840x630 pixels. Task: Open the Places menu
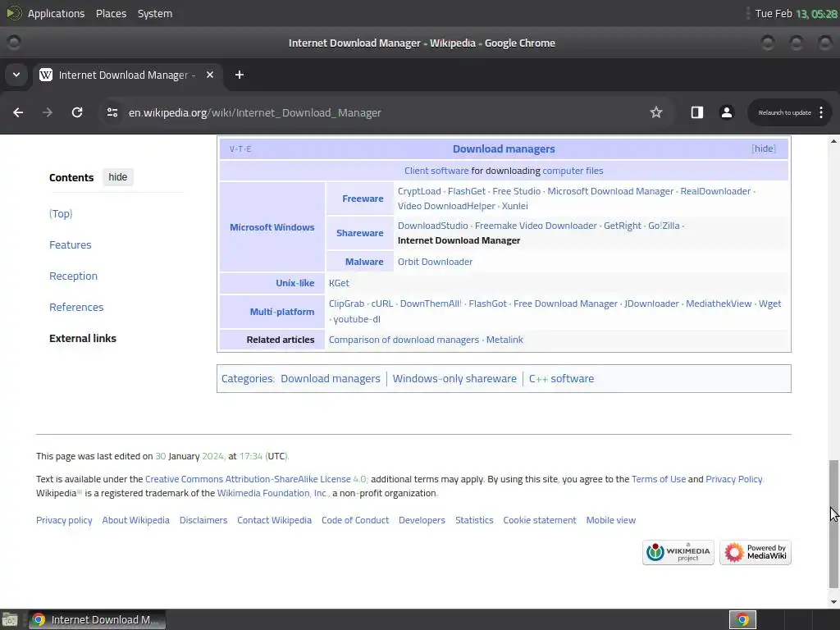click(x=111, y=13)
